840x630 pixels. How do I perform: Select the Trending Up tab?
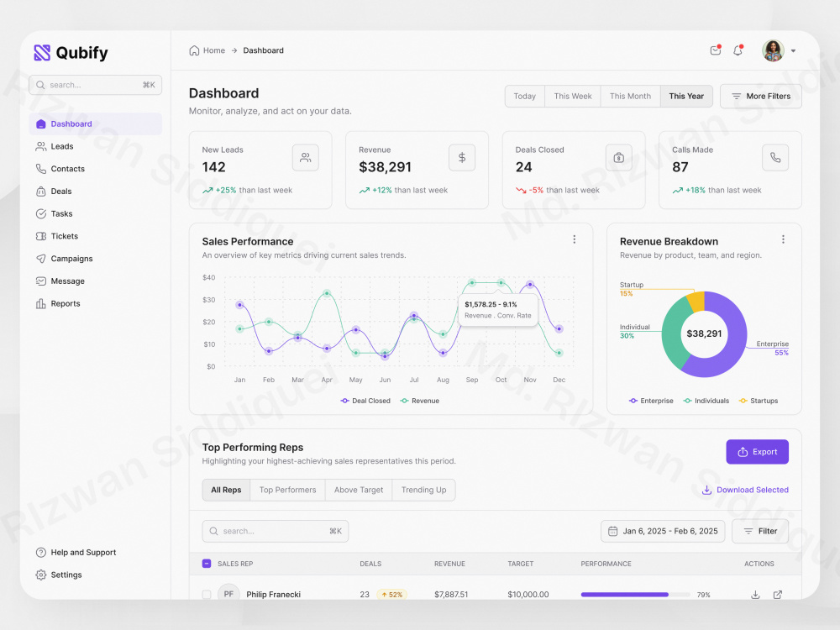(423, 491)
